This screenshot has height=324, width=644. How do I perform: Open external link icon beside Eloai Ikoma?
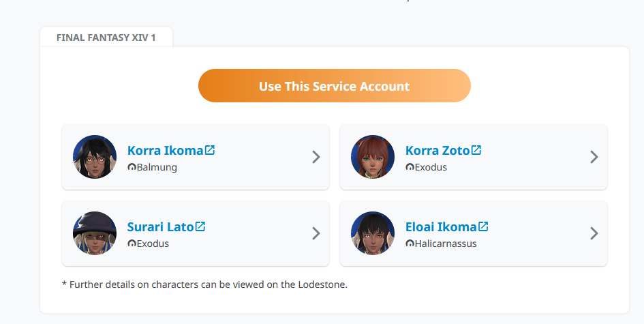[483, 226]
